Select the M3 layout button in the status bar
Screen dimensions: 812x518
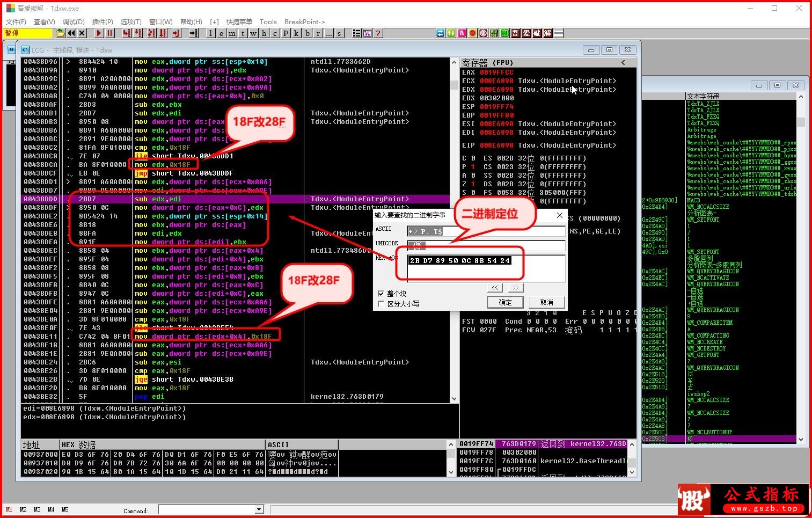click(x=37, y=509)
